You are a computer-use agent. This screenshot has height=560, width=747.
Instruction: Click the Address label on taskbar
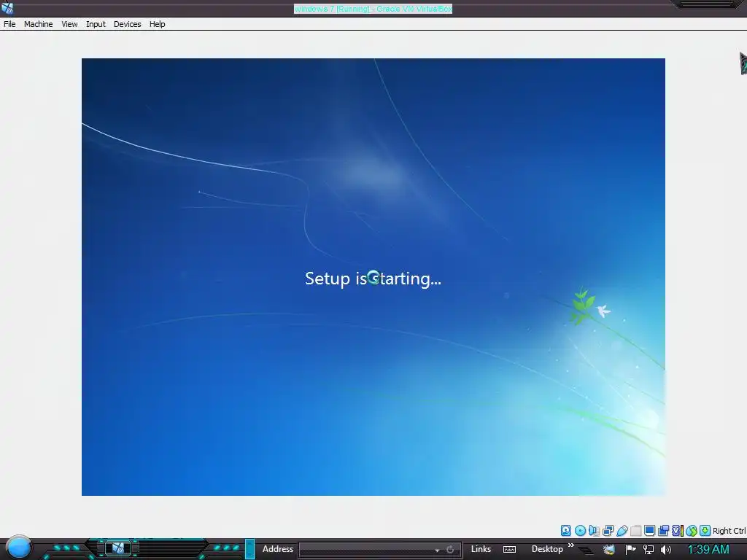point(278,549)
